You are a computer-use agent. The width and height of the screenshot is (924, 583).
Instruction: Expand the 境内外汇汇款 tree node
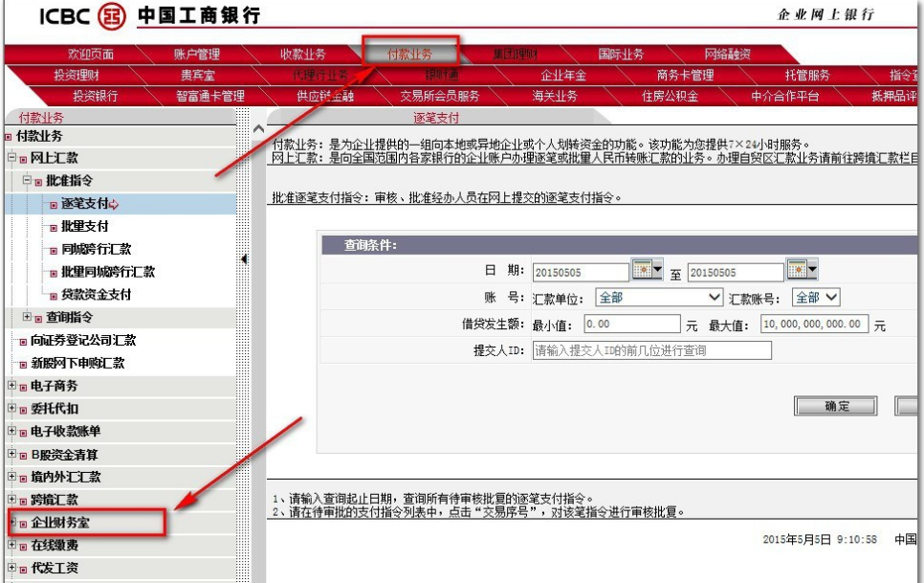tap(11, 476)
